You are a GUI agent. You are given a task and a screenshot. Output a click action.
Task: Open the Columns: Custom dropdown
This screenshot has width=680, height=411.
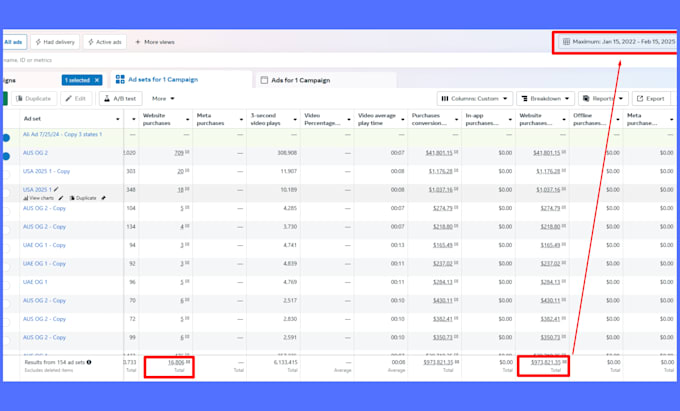(x=474, y=99)
